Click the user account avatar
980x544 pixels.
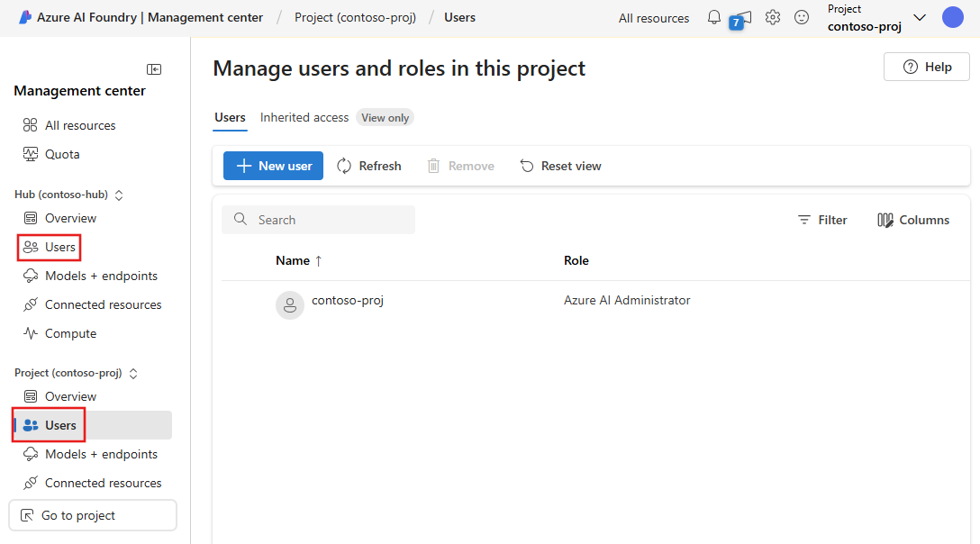(x=952, y=18)
